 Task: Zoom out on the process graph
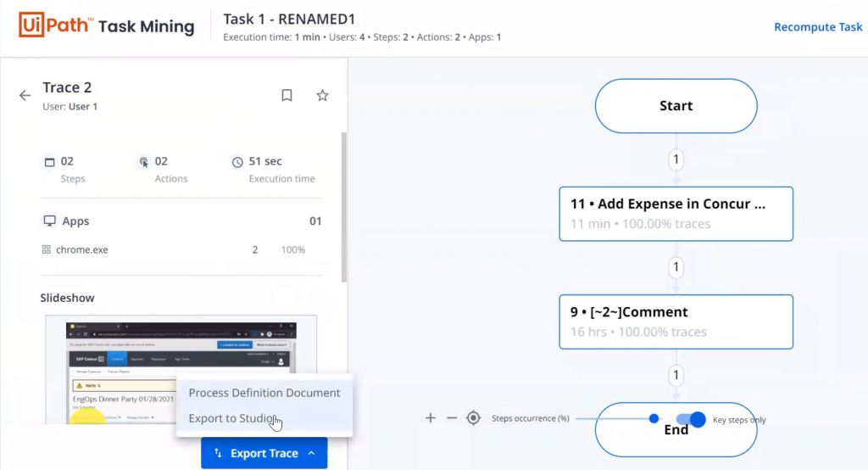pyautogui.click(x=452, y=418)
